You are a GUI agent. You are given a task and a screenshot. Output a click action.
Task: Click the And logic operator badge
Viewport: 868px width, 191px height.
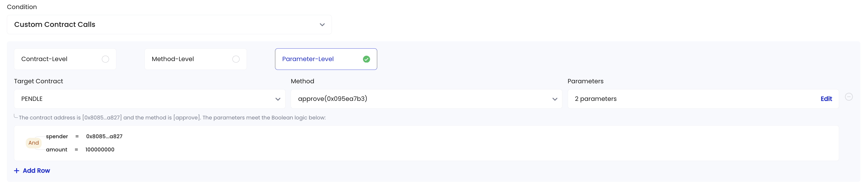tap(34, 143)
